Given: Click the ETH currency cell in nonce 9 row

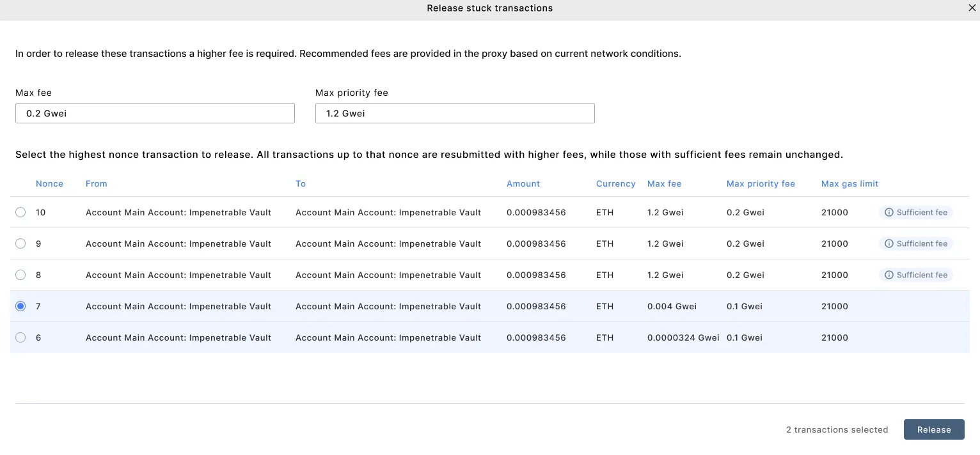Looking at the screenshot, I should pyautogui.click(x=605, y=243).
